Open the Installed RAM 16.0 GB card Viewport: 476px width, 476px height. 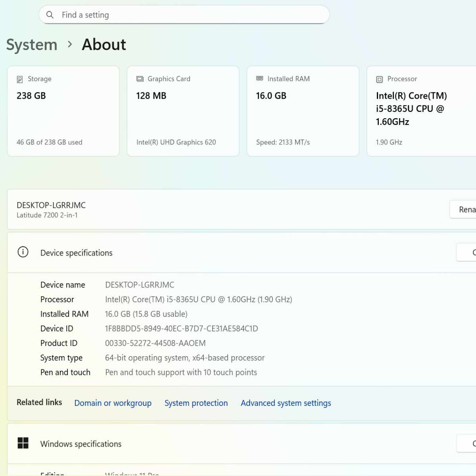tap(303, 111)
